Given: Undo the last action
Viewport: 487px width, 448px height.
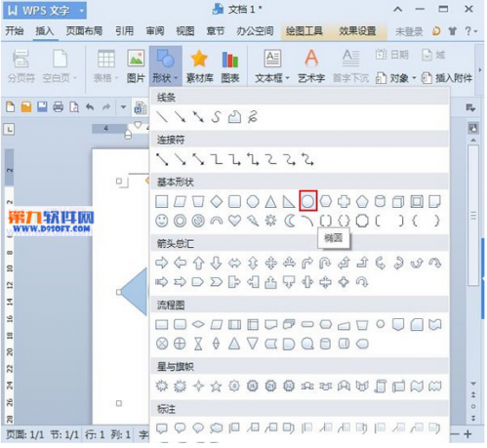Looking at the screenshot, I should pyautogui.click(x=90, y=107).
